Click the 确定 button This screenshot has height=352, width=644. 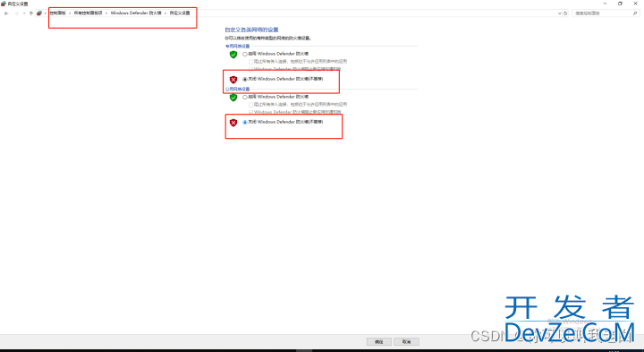coord(378,342)
